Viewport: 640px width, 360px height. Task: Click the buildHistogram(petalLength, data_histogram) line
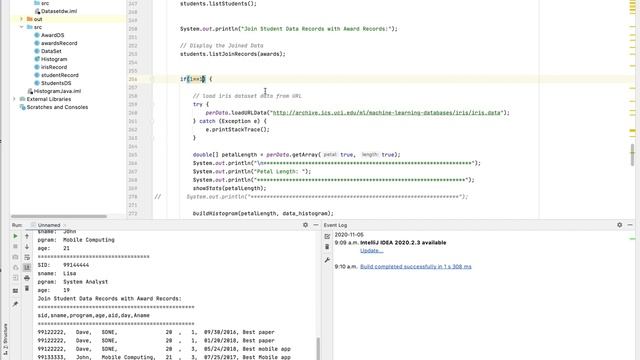tap(263, 213)
